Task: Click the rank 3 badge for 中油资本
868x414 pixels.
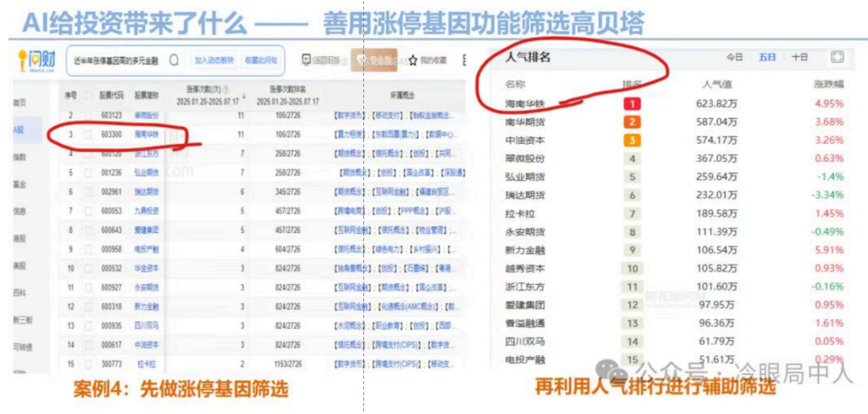Action: coord(632,140)
